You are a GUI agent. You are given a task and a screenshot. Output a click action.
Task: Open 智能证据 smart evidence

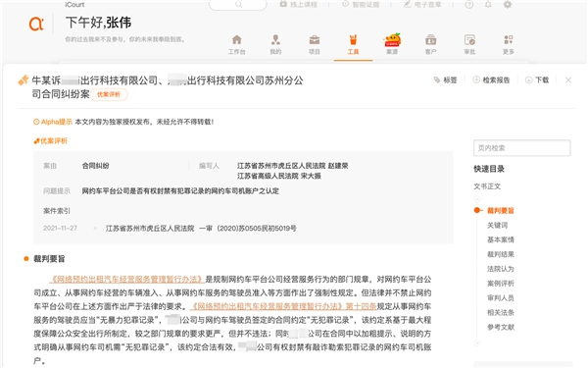coord(361,5)
